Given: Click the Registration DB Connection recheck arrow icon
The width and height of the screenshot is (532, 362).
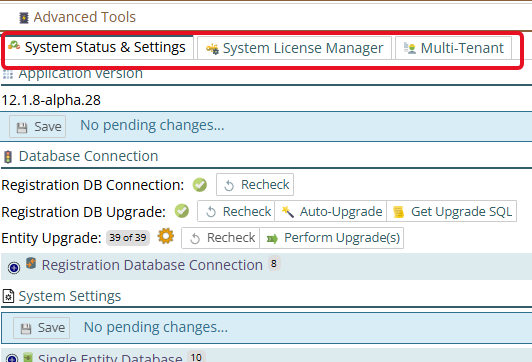Looking at the screenshot, I should click(229, 186).
